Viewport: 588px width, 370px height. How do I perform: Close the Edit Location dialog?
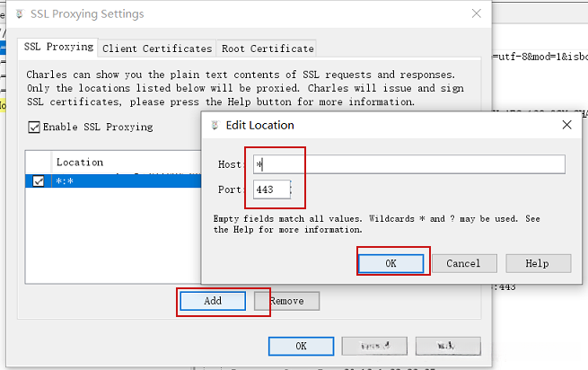(x=566, y=125)
